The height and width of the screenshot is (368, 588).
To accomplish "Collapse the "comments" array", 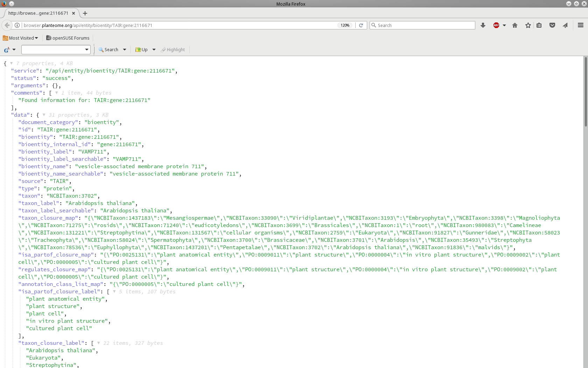I will point(56,93).
